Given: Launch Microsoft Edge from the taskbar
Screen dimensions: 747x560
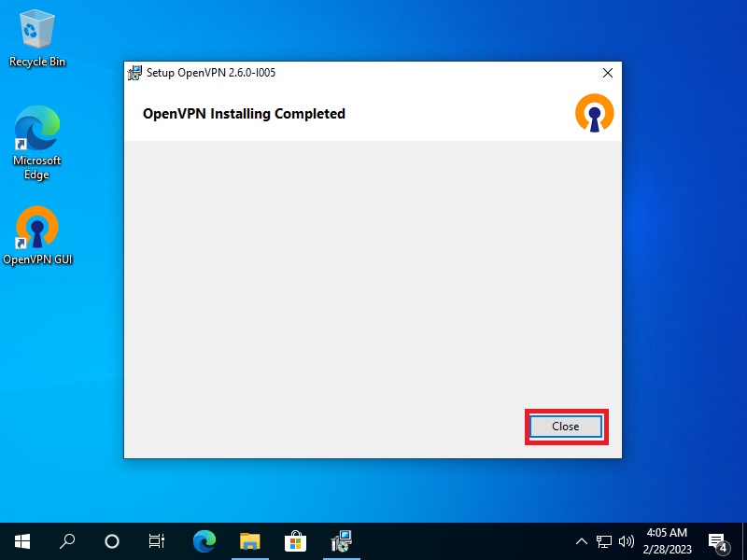Looking at the screenshot, I should pos(204,540).
